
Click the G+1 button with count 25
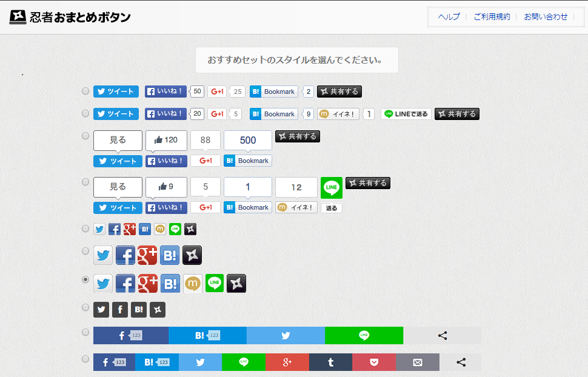[x=217, y=92]
